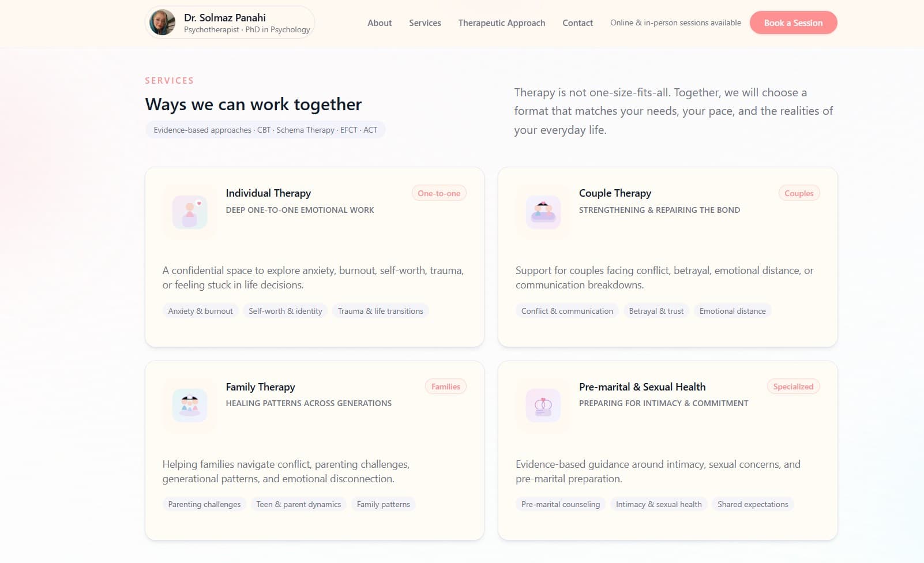Screen dimensions: 924x563
Task: Click the Specialized badge
Action: (x=793, y=386)
